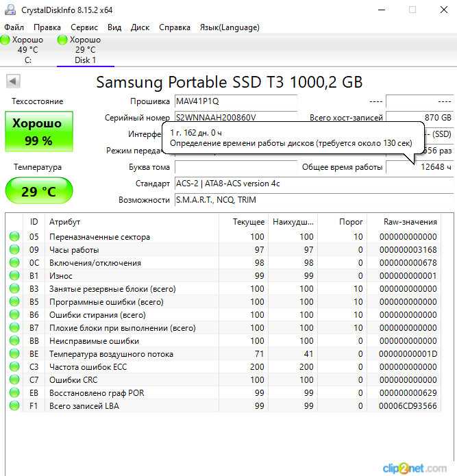Click the Порог column header

pyautogui.click(x=342, y=222)
